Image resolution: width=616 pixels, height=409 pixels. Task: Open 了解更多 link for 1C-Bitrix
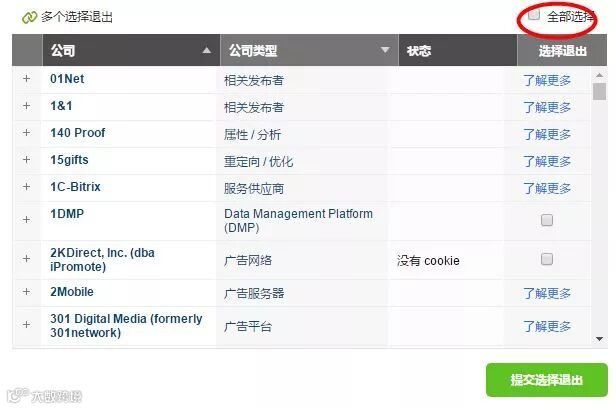point(547,188)
